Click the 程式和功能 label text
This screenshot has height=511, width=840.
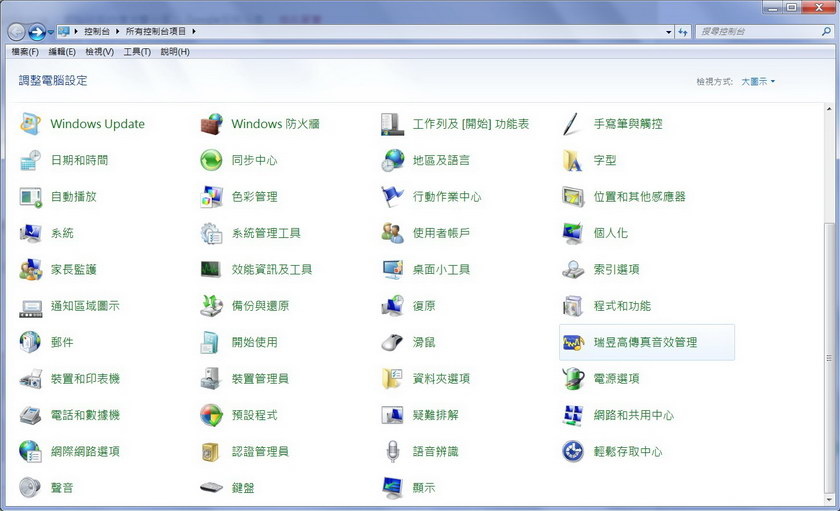point(622,306)
